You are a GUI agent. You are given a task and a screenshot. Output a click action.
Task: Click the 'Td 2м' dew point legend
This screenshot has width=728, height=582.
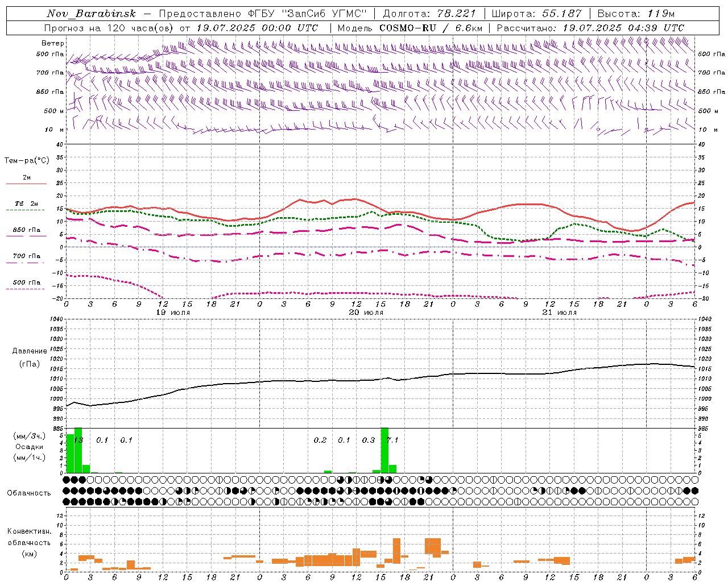pyautogui.click(x=26, y=204)
